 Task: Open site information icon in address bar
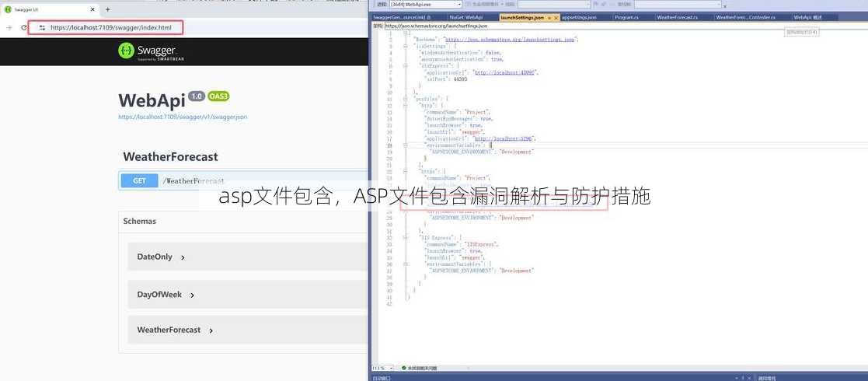point(42,27)
